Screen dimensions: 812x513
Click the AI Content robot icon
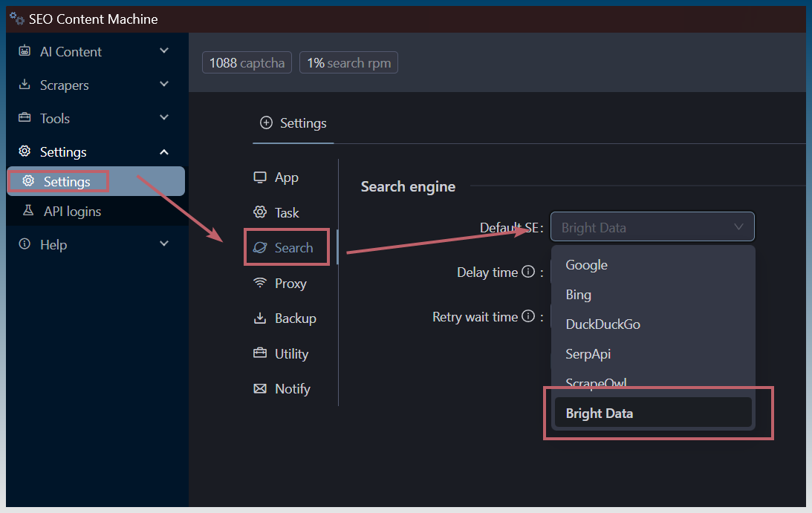pos(25,50)
